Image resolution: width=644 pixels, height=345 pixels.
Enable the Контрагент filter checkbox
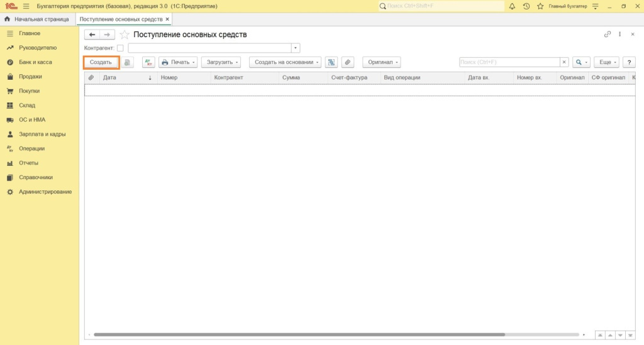(120, 48)
